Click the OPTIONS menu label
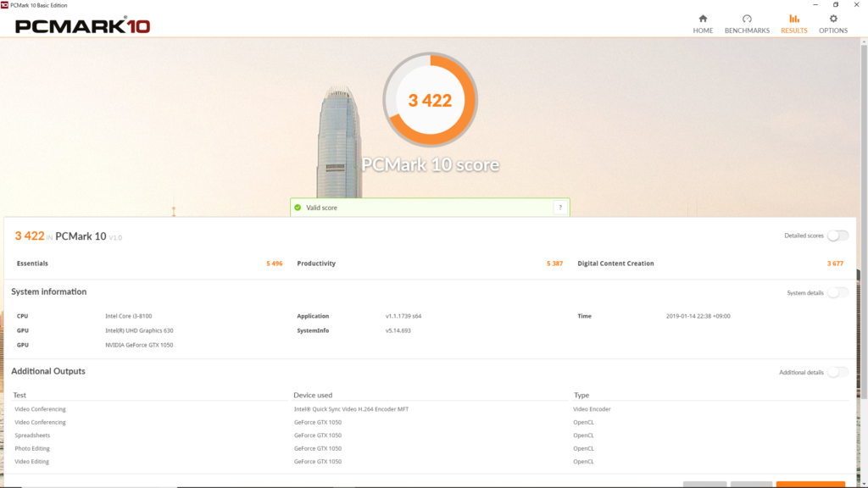The height and width of the screenshot is (488, 868). click(833, 30)
